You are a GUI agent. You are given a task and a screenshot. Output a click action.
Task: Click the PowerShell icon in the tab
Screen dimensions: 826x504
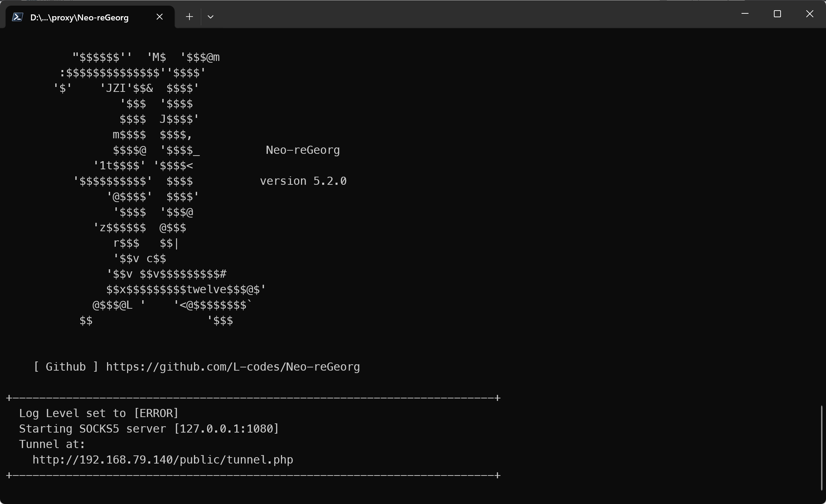click(x=18, y=17)
